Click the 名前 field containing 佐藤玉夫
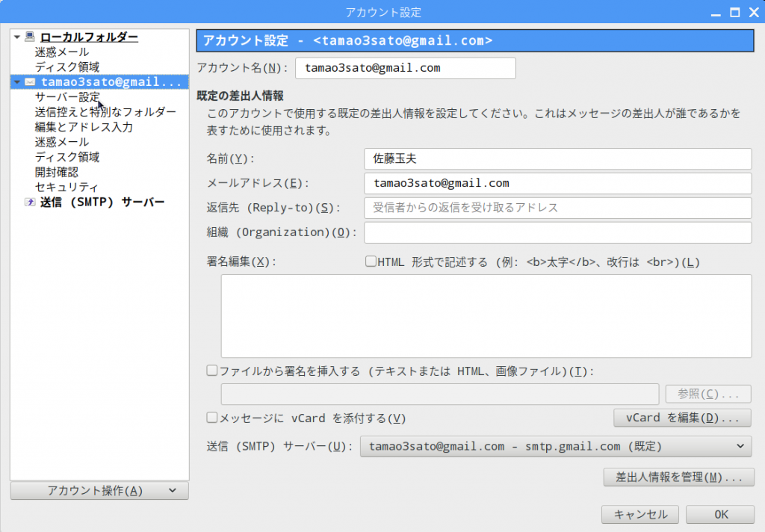Image resolution: width=765 pixels, height=532 pixels. click(x=557, y=158)
